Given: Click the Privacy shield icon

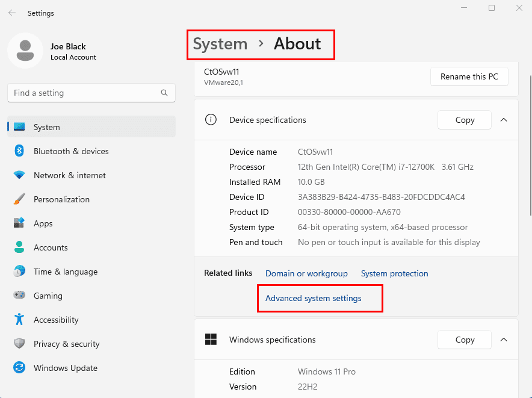Looking at the screenshot, I should 19,343.
